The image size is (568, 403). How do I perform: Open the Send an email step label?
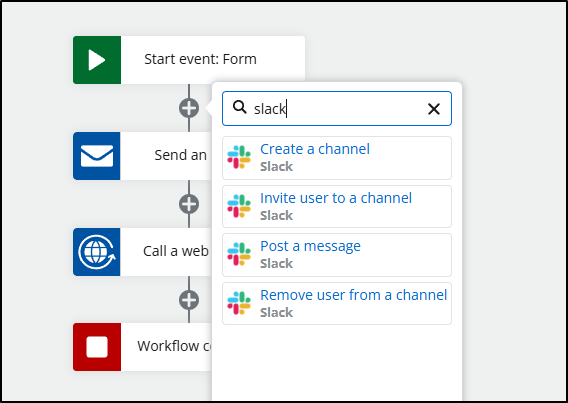coord(181,155)
